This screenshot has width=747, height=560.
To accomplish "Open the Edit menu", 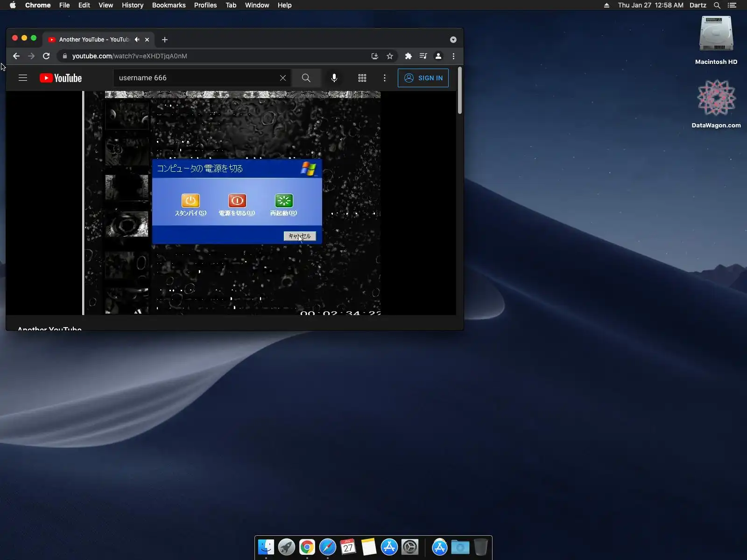I will click(x=84, y=5).
